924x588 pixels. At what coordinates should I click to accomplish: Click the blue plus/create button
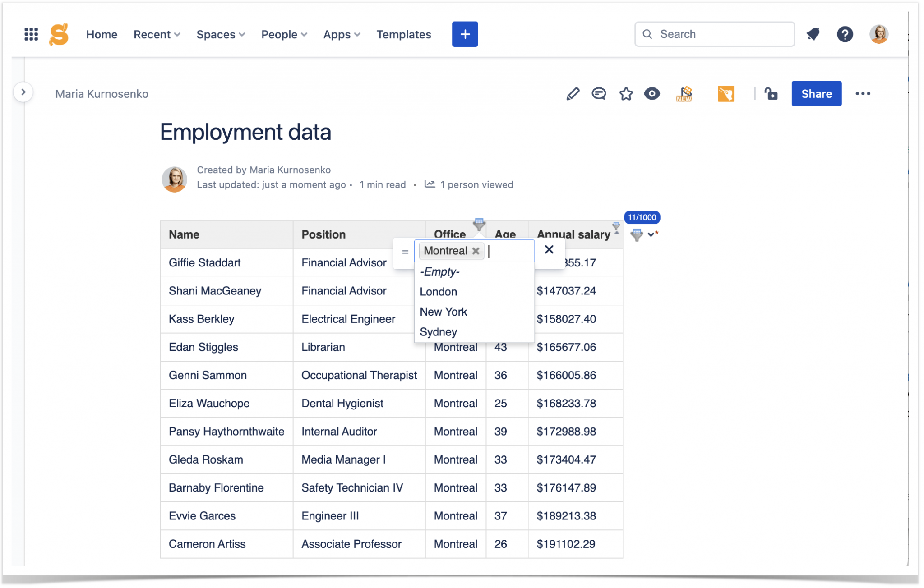pos(465,34)
